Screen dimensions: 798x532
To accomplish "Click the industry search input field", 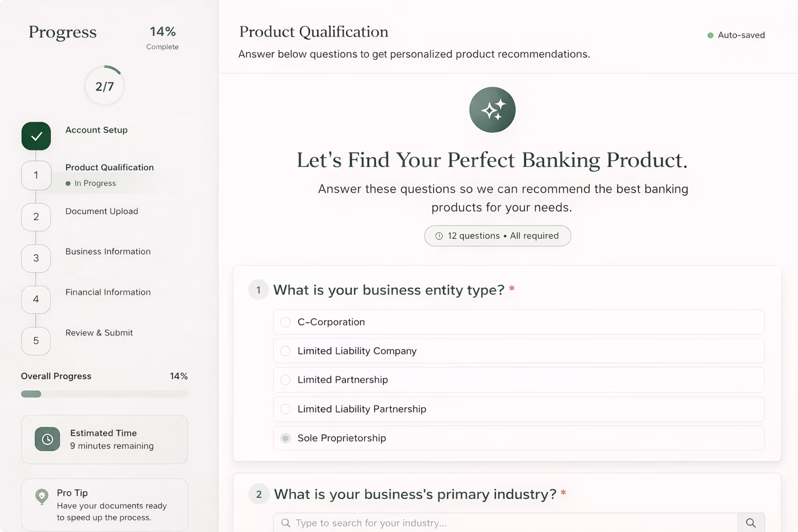I will 505,523.
